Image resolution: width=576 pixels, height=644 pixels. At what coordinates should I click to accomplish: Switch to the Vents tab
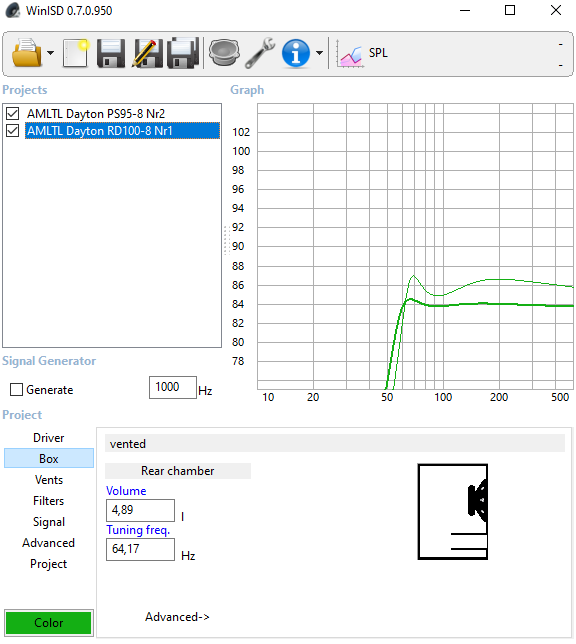pos(49,480)
